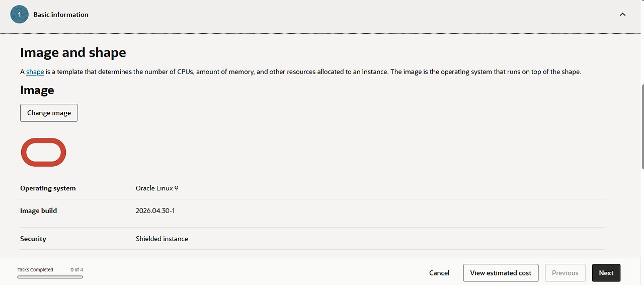The image size is (644, 285).
Task: Open View estimated cost
Action: 501,273
